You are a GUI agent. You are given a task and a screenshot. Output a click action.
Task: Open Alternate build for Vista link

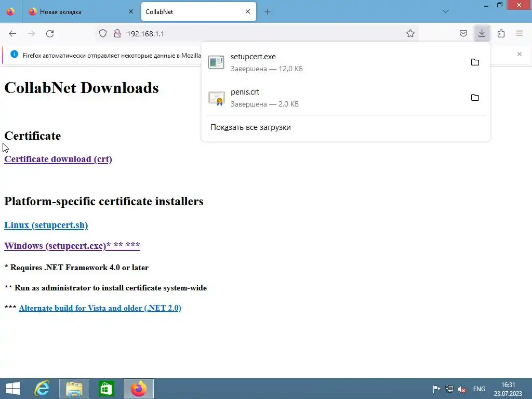(100, 308)
